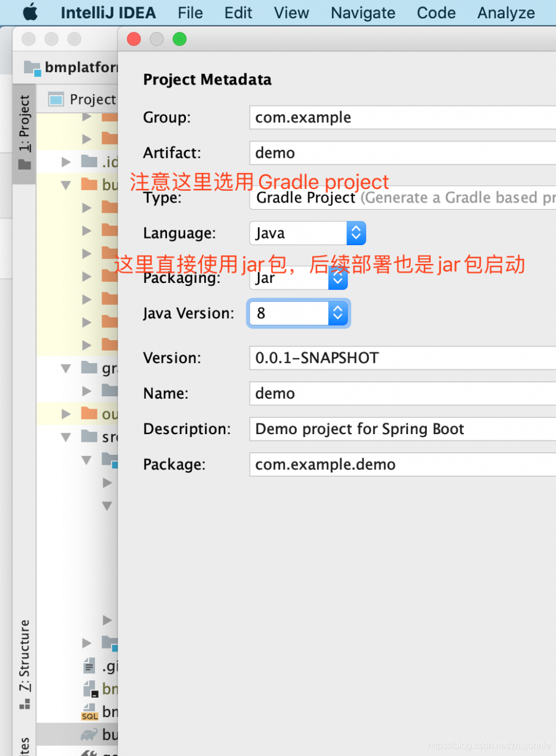The height and width of the screenshot is (756, 556).
Task: Click the Description text field
Action: click(403, 429)
